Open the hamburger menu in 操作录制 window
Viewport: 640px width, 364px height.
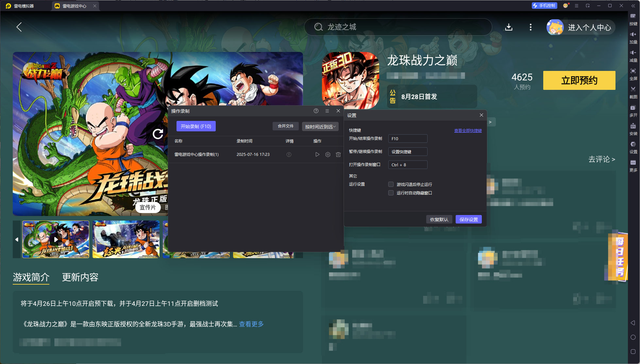327,111
